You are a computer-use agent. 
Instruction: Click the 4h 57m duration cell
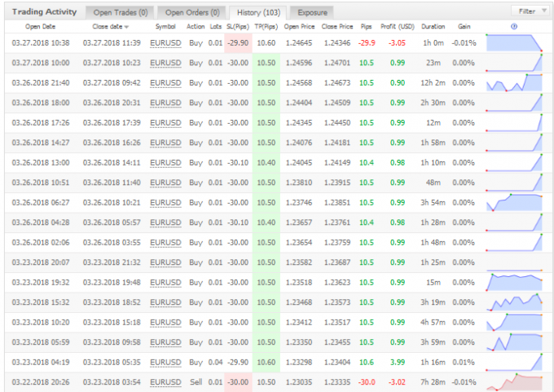(433, 323)
